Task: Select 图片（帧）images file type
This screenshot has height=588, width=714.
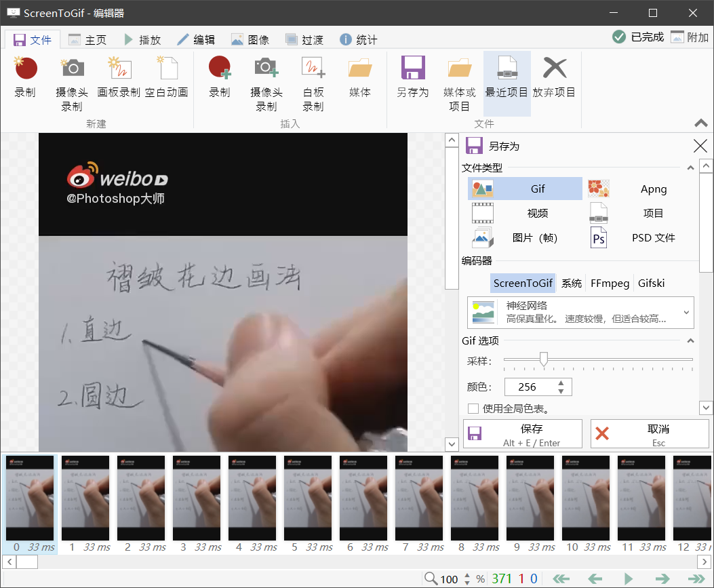Action: (x=525, y=238)
